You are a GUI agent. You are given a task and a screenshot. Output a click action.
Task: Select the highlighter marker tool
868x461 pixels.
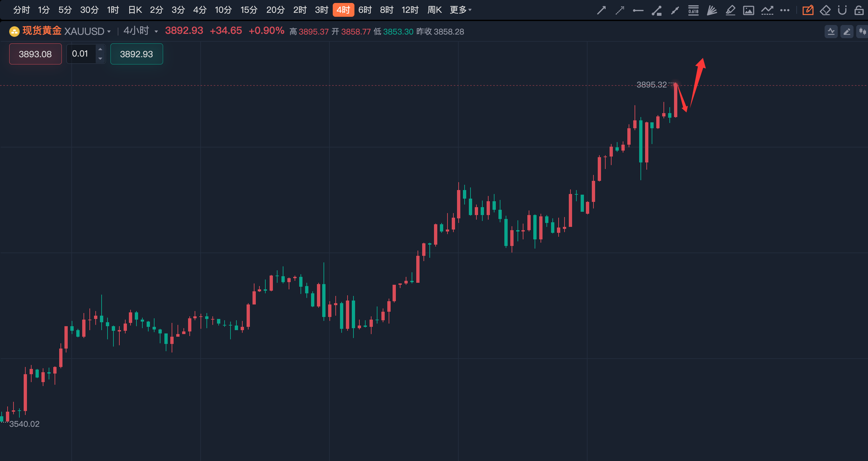[730, 11]
